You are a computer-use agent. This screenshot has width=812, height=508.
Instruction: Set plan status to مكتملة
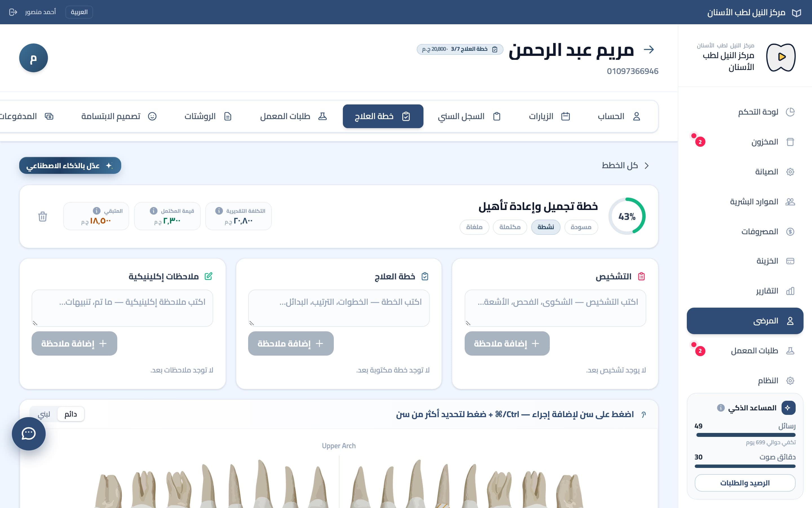pyautogui.click(x=510, y=227)
